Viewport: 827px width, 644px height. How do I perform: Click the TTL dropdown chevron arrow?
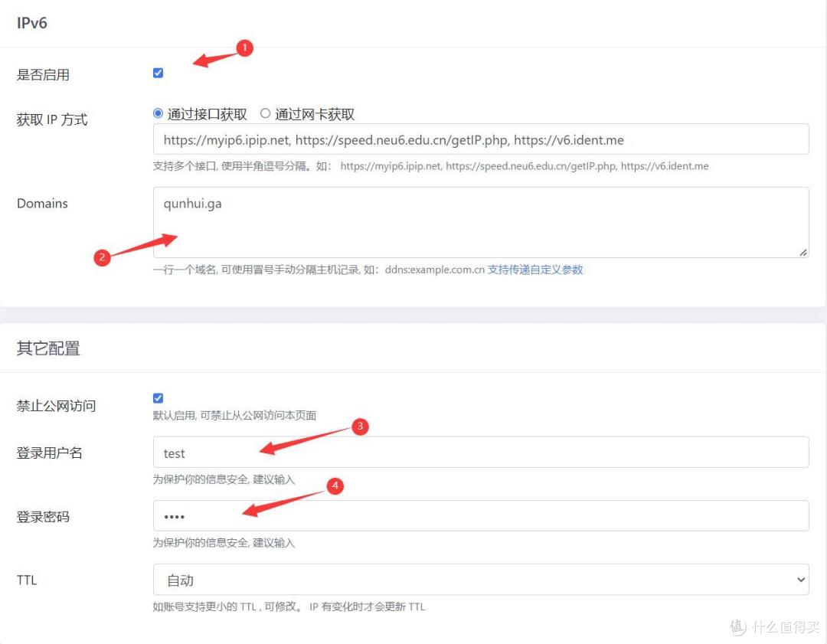pos(801,580)
